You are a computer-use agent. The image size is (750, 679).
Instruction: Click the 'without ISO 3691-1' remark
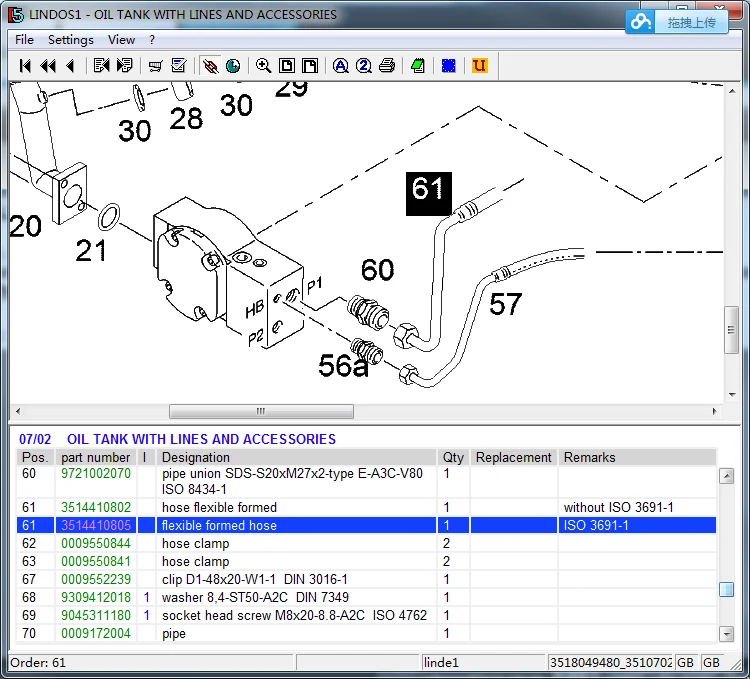coord(618,507)
